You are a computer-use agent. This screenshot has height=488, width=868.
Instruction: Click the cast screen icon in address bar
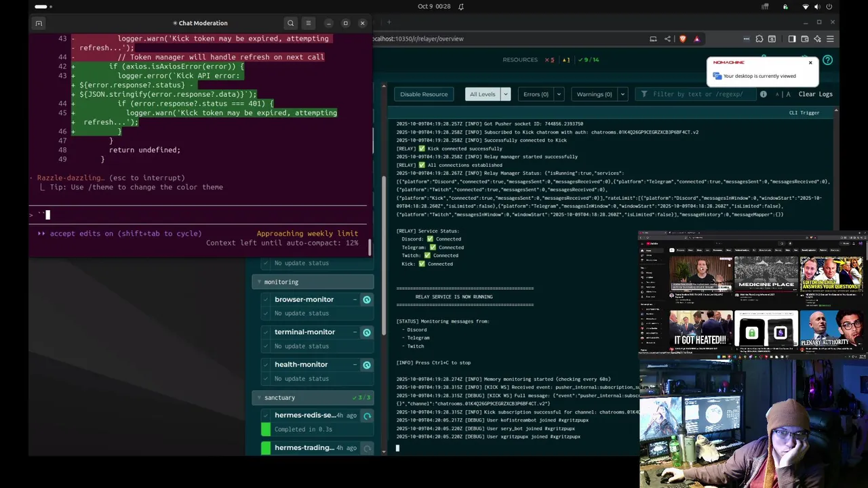pyautogui.click(x=653, y=39)
